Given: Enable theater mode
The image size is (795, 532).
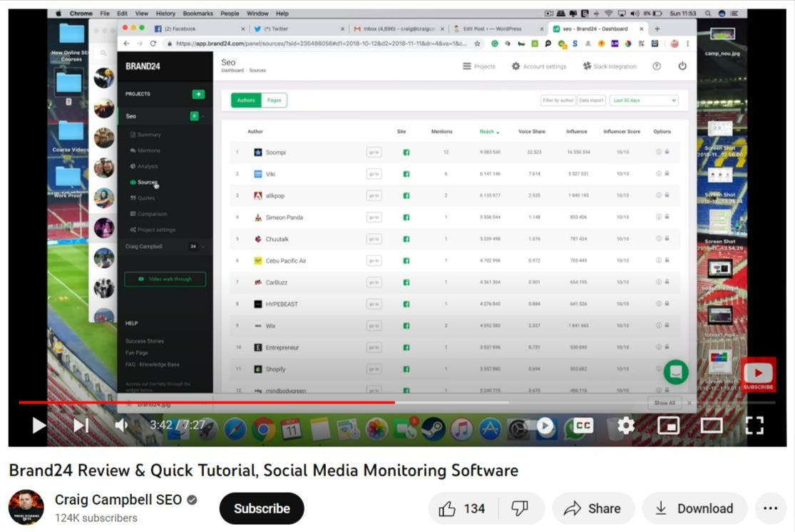Looking at the screenshot, I should tap(712, 426).
